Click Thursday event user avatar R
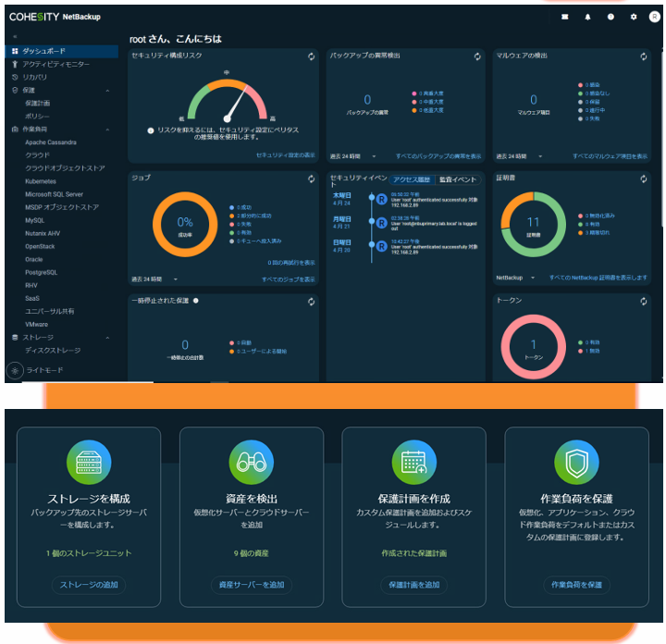The width and height of the screenshot is (666, 644). click(381, 199)
